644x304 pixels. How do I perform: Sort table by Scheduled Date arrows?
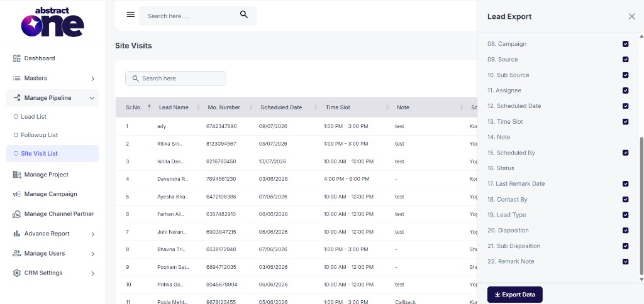pos(316,107)
